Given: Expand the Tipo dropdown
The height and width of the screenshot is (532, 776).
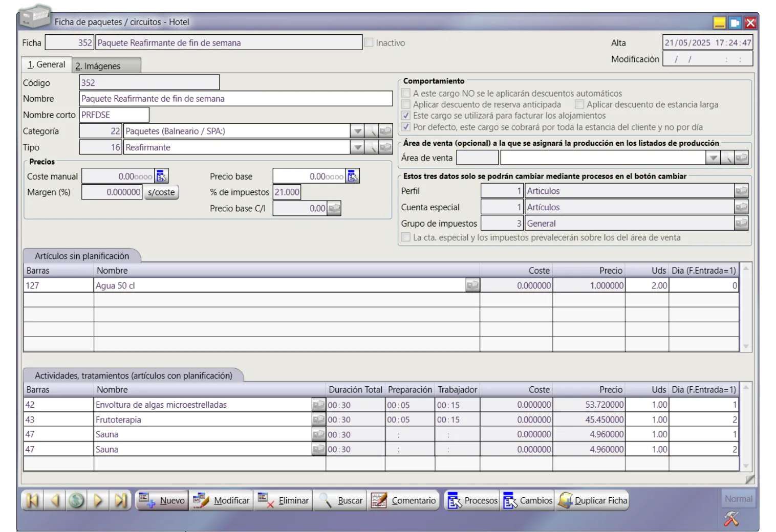Looking at the screenshot, I should tap(357, 148).
